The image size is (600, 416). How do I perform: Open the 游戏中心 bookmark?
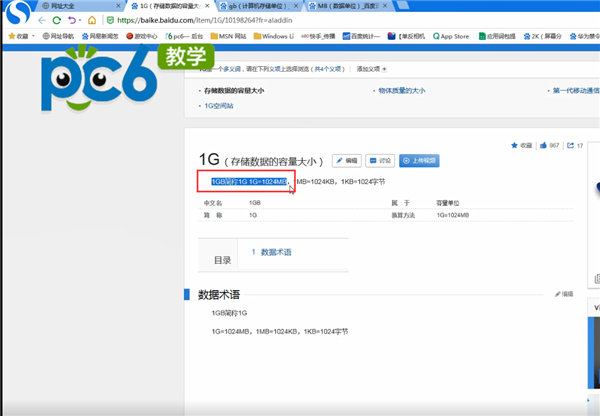(x=142, y=36)
